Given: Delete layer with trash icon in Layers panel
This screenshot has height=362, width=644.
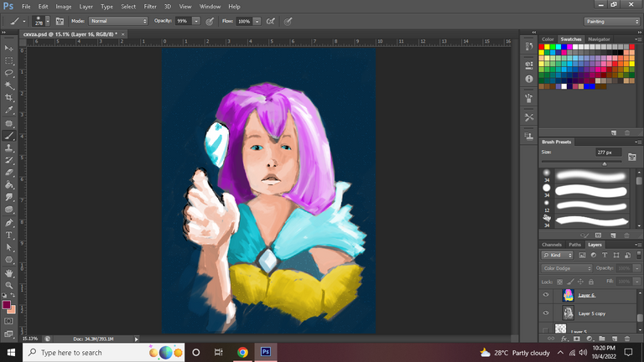Looking at the screenshot, I should [627, 339].
